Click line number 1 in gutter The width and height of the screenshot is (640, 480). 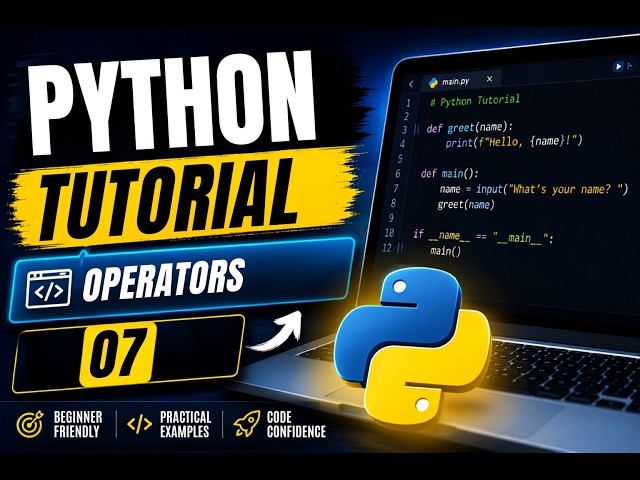pos(408,103)
